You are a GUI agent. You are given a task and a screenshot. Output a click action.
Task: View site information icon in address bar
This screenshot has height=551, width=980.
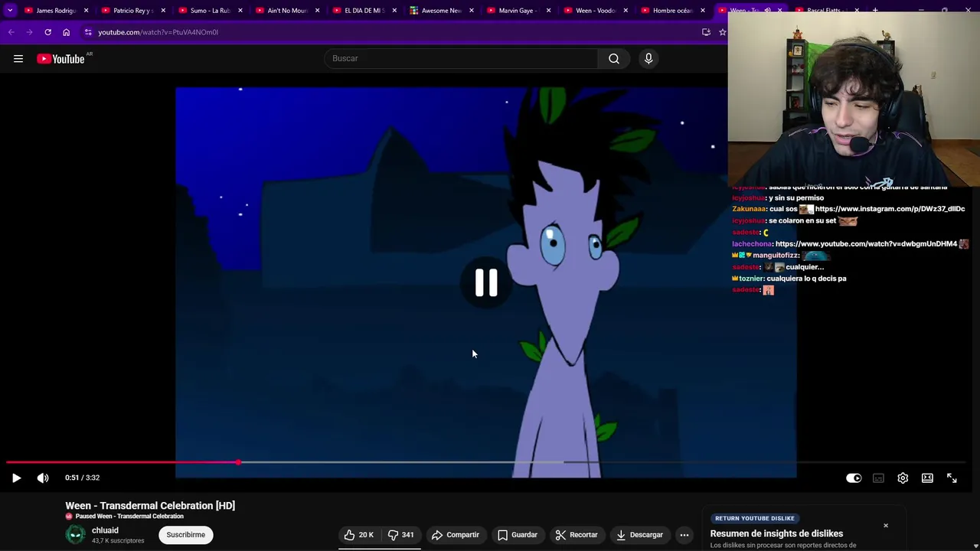(x=88, y=32)
